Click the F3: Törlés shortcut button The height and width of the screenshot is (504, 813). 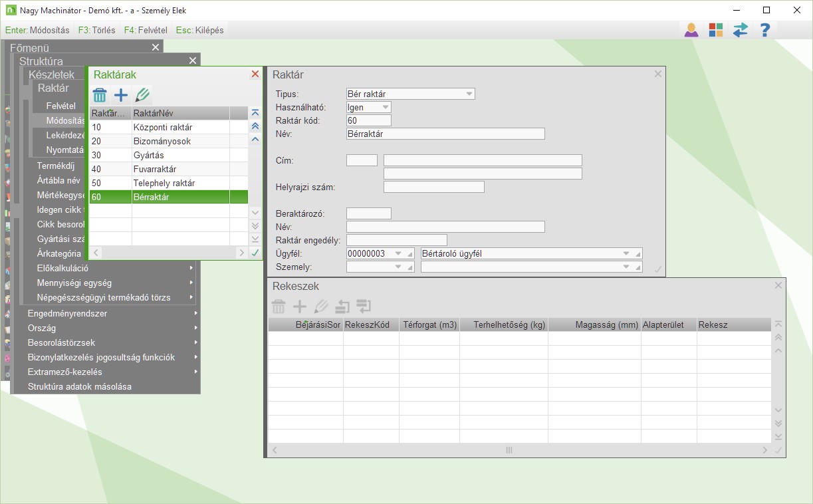pyautogui.click(x=96, y=30)
